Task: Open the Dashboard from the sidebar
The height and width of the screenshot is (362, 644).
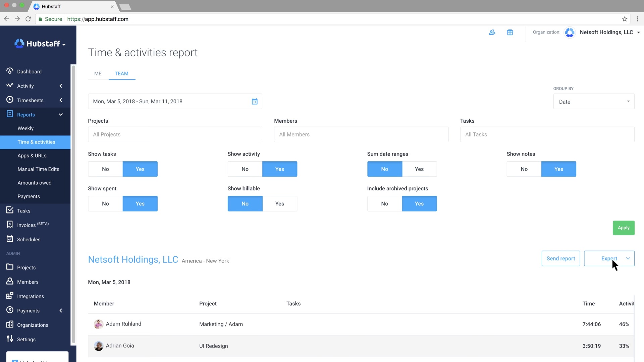Action: (29, 71)
